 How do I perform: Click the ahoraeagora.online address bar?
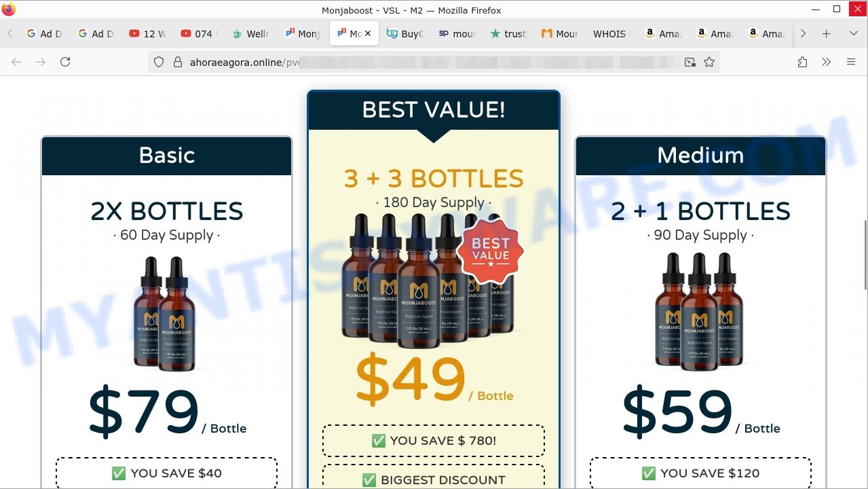coord(434,62)
